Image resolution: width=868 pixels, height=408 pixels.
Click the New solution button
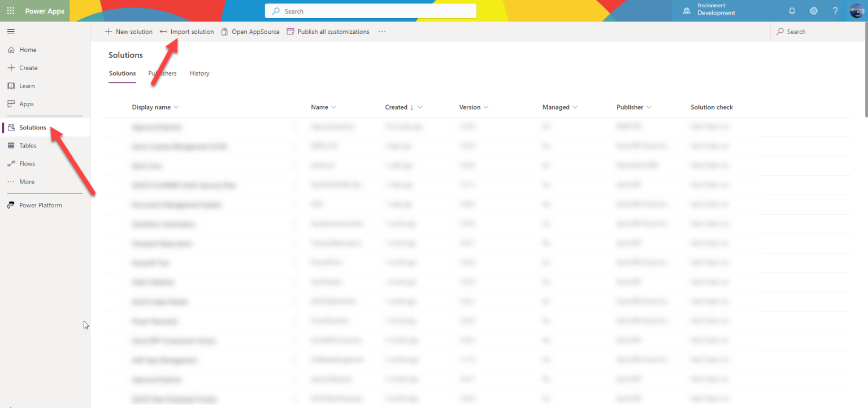pos(129,32)
